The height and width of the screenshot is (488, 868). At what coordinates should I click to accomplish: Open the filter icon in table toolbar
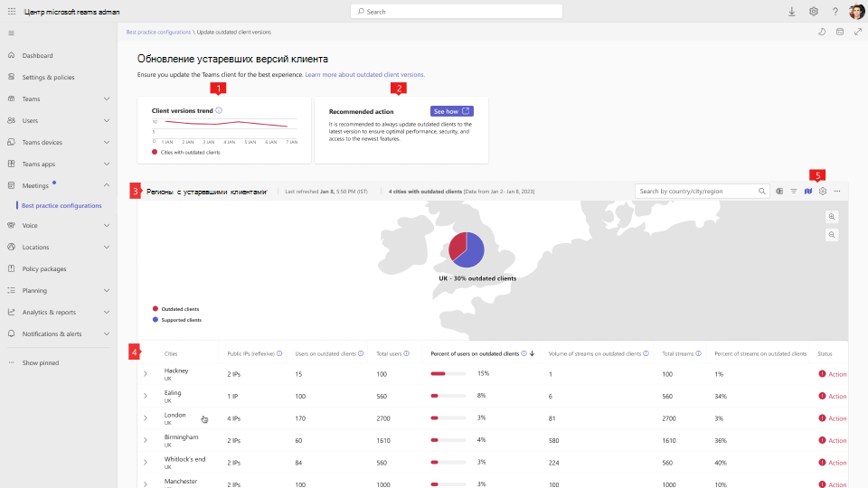(x=793, y=191)
